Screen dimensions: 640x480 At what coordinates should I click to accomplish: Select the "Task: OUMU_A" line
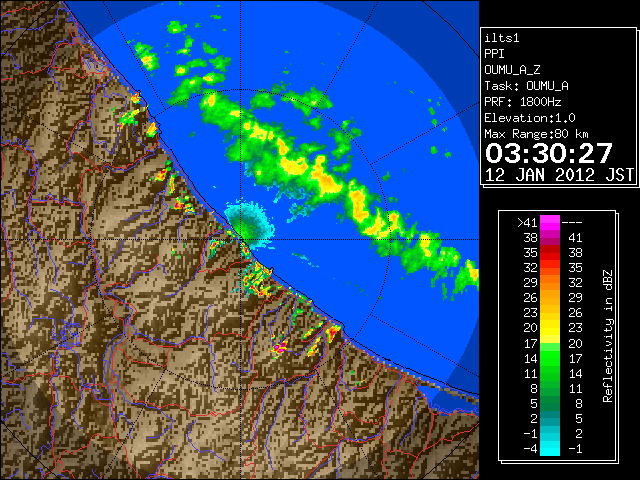tap(526, 86)
